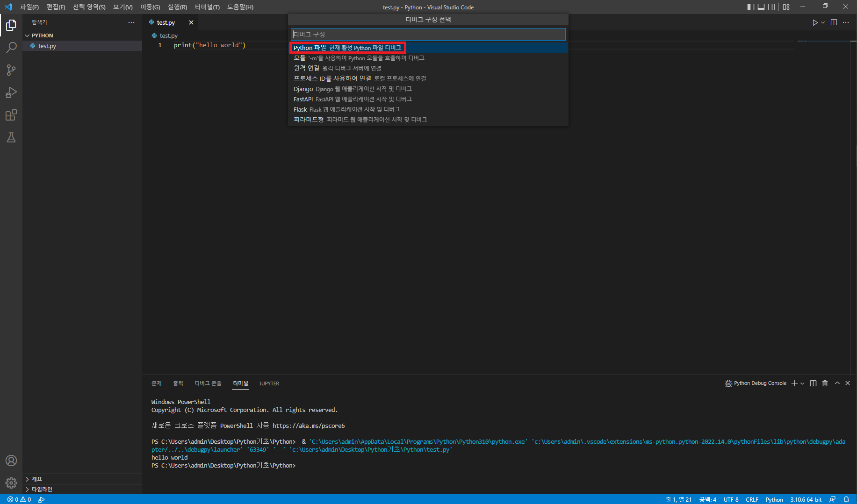
Task: Change line endings via CRLF
Action: 752,499
